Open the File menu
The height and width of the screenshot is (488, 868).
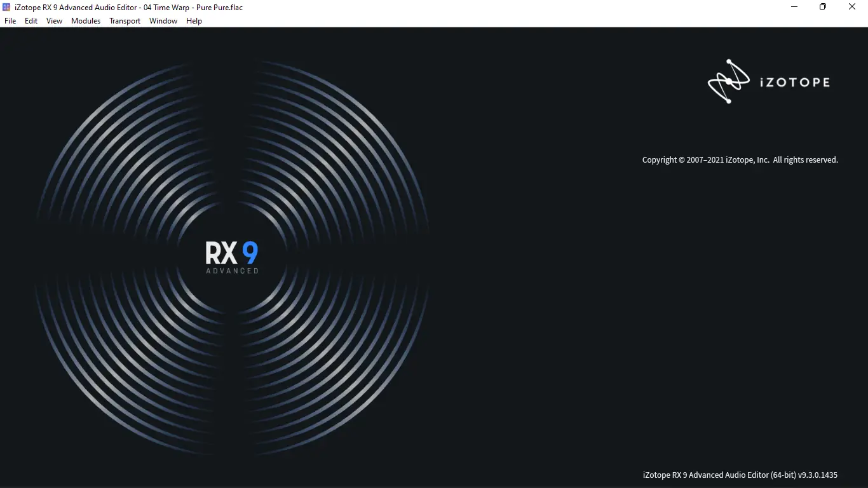click(x=10, y=21)
